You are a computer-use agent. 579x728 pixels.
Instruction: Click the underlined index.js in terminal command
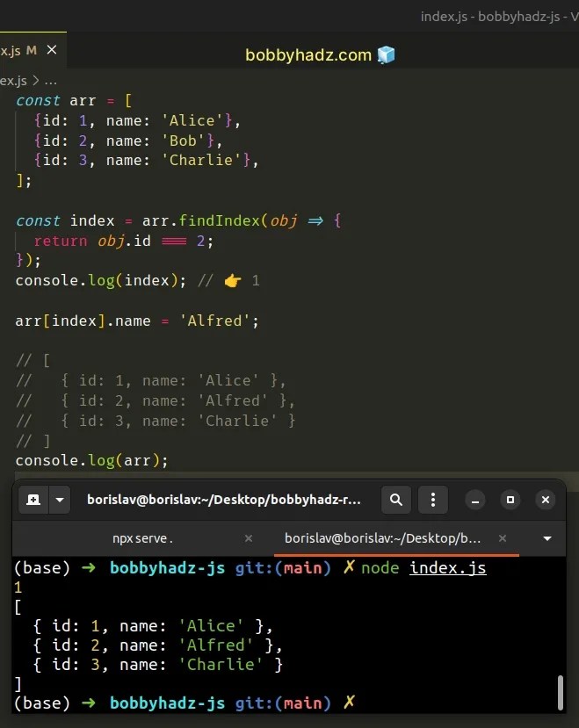coord(447,568)
